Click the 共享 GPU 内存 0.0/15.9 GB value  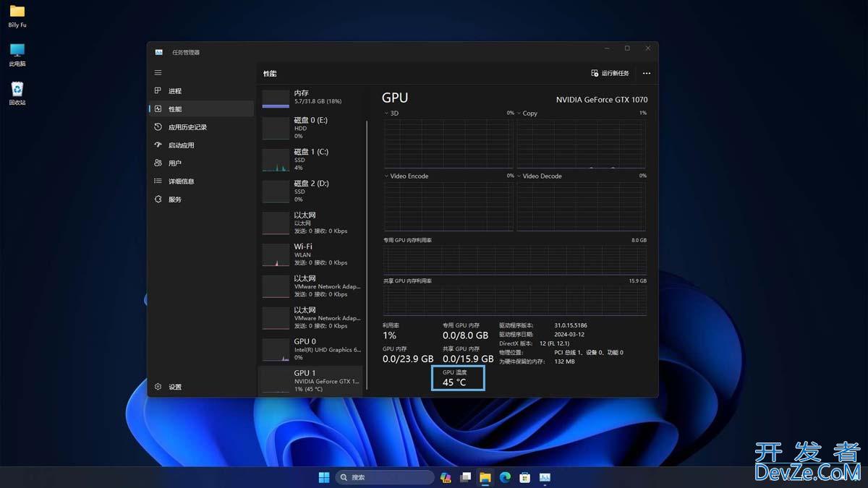tap(468, 359)
